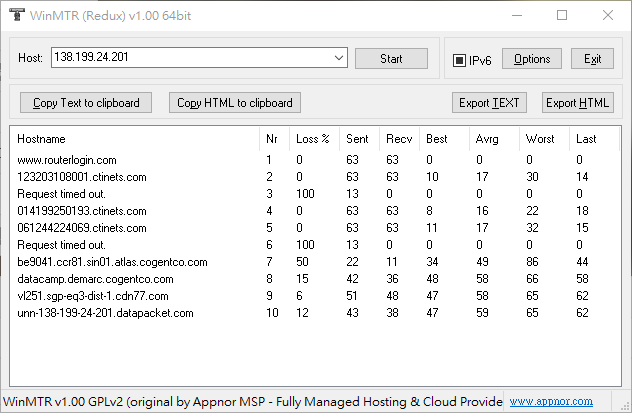Open the Options dialog

531,60
